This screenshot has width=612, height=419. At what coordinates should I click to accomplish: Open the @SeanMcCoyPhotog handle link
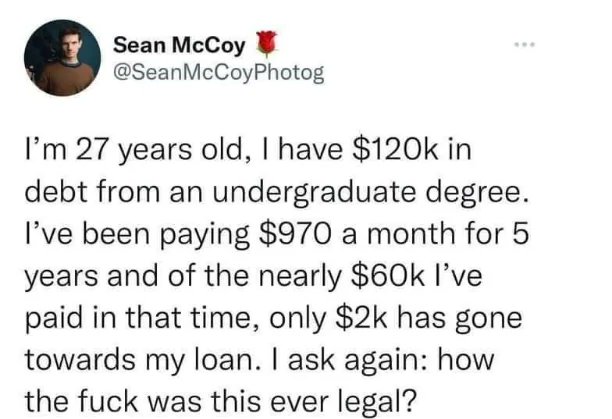point(217,73)
